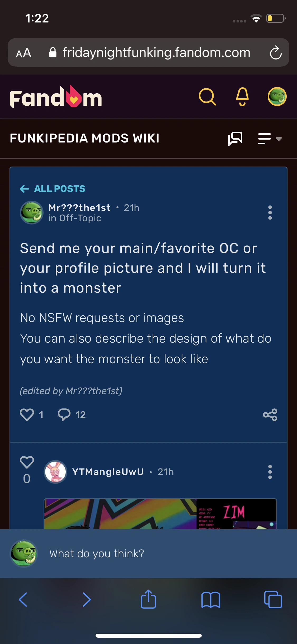
Task: Open the Fandom search
Action: pos(208,98)
